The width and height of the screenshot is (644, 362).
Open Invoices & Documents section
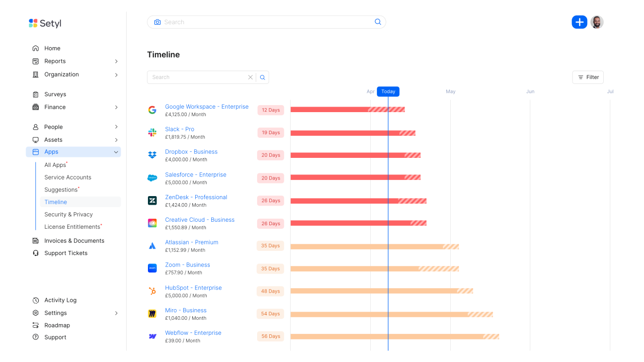pos(74,241)
